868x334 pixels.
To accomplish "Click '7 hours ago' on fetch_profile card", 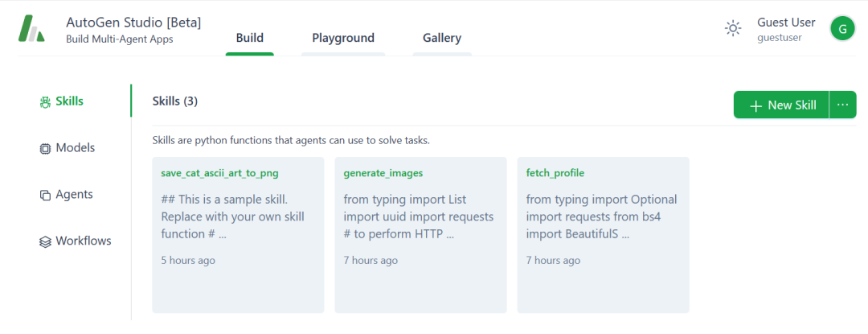I will click(554, 260).
